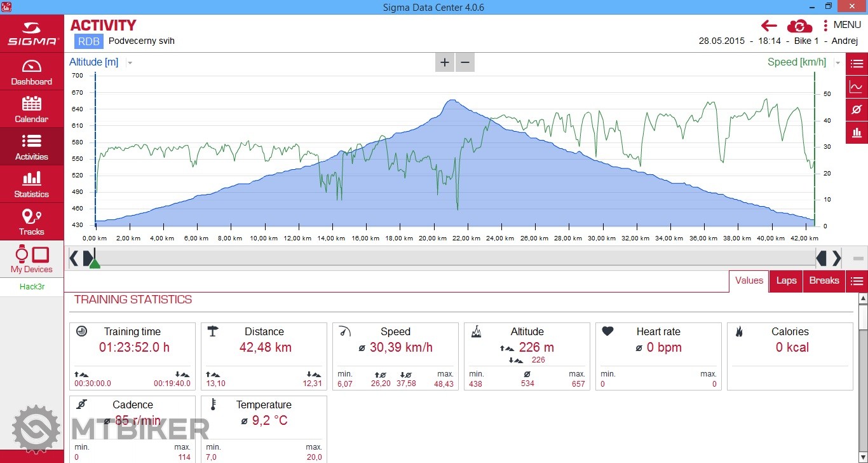Screen dimensions: 868x463
Task: Toggle the average value display icon
Action: 857,109
